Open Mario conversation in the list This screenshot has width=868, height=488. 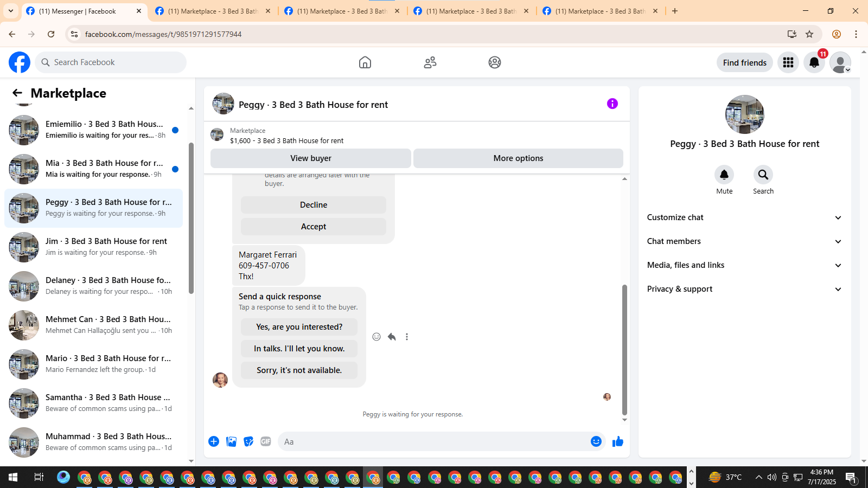coord(93,364)
